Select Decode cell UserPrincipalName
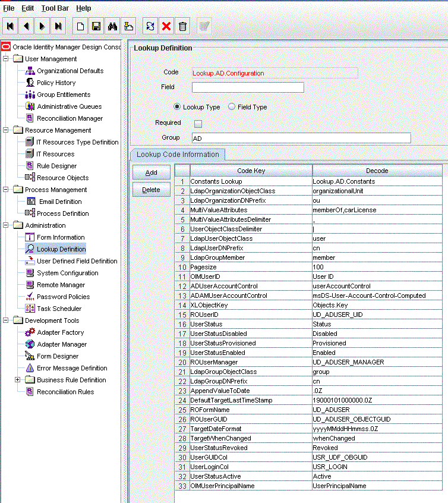Image resolution: width=448 pixels, height=503 pixels. (377, 486)
